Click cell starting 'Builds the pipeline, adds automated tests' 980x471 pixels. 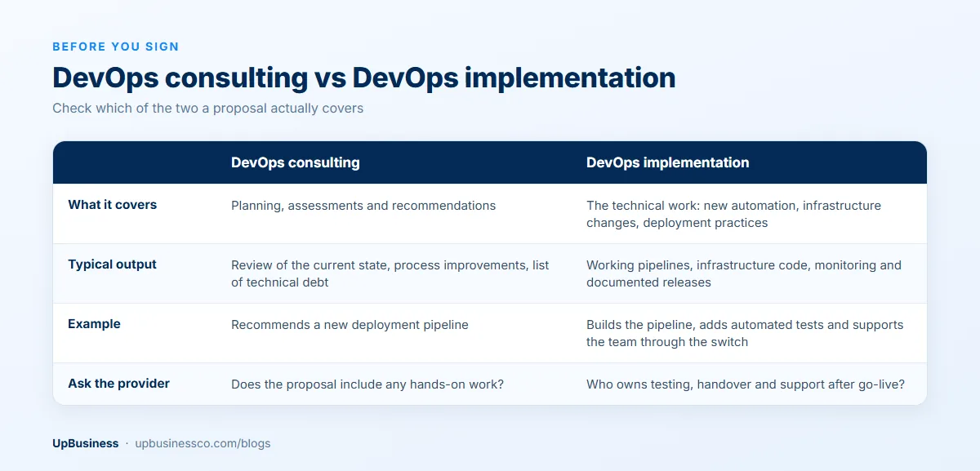(745, 333)
